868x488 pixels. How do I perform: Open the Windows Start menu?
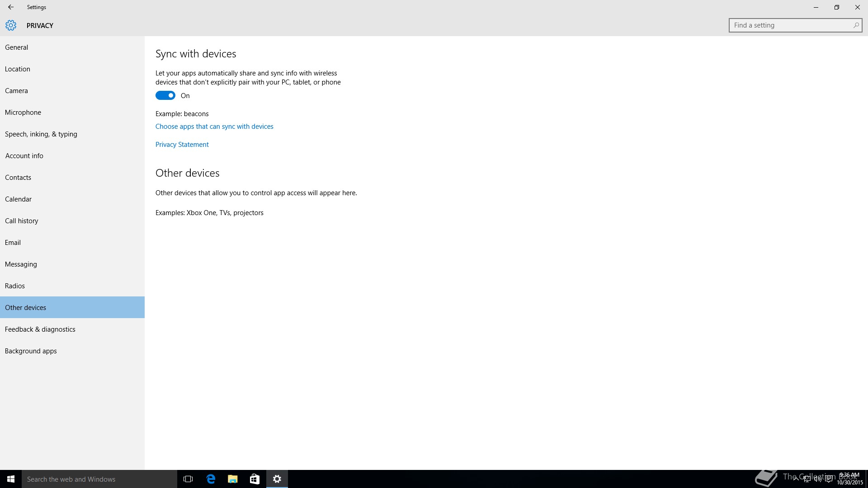click(11, 479)
